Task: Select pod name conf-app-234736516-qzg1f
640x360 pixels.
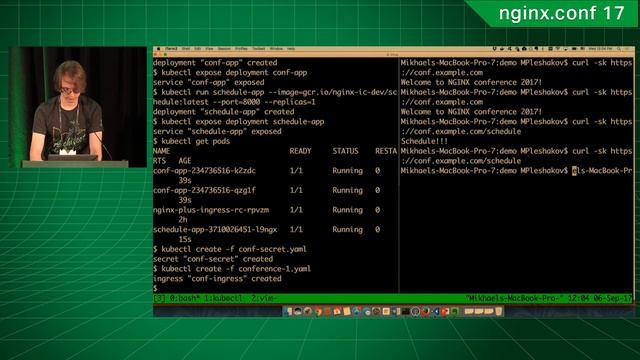Action: pos(204,190)
